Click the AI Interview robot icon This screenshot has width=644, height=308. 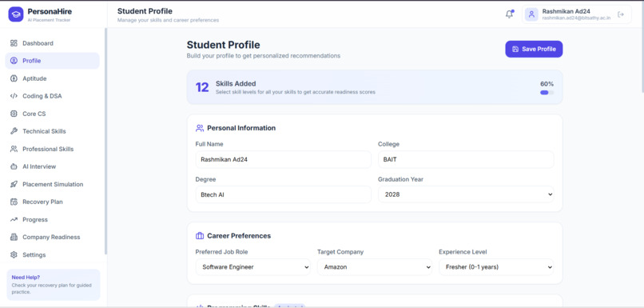point(14,166)
